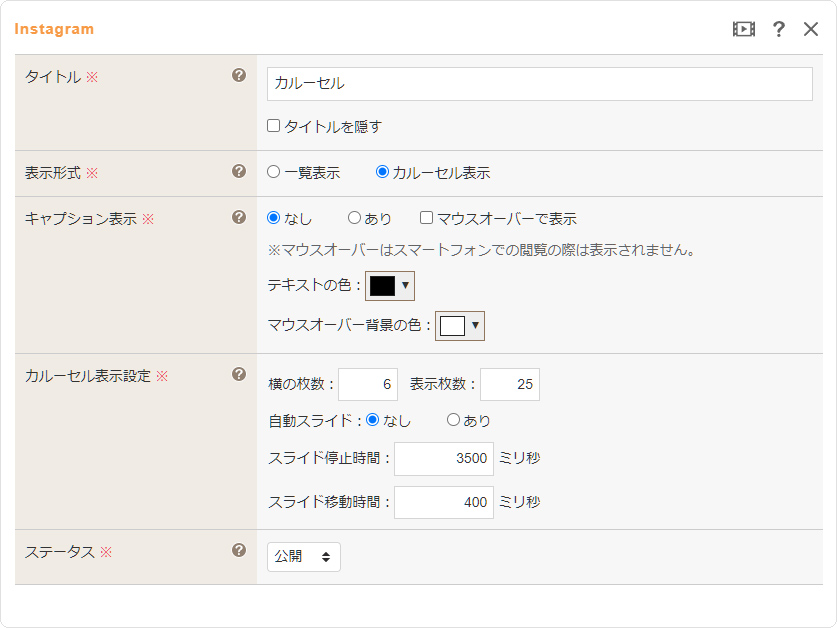The image size is (837, 628).
Task: Open the テキストの色 black color picker
Action: pyautogui.click(x=390, y=285)
